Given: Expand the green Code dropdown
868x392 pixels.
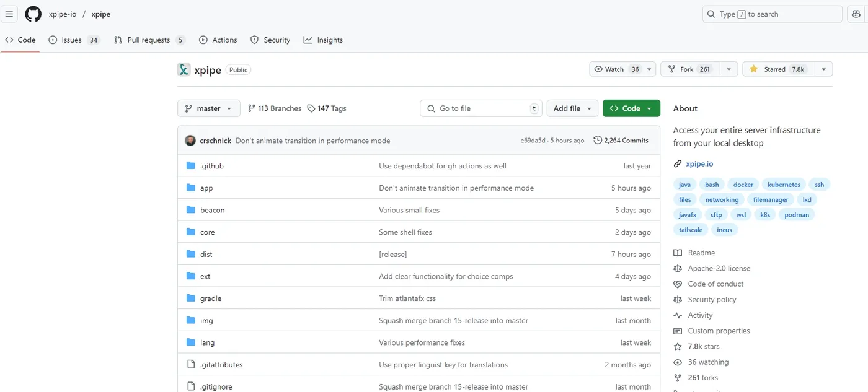Looking at the screenshot, I should coord(631,108).
